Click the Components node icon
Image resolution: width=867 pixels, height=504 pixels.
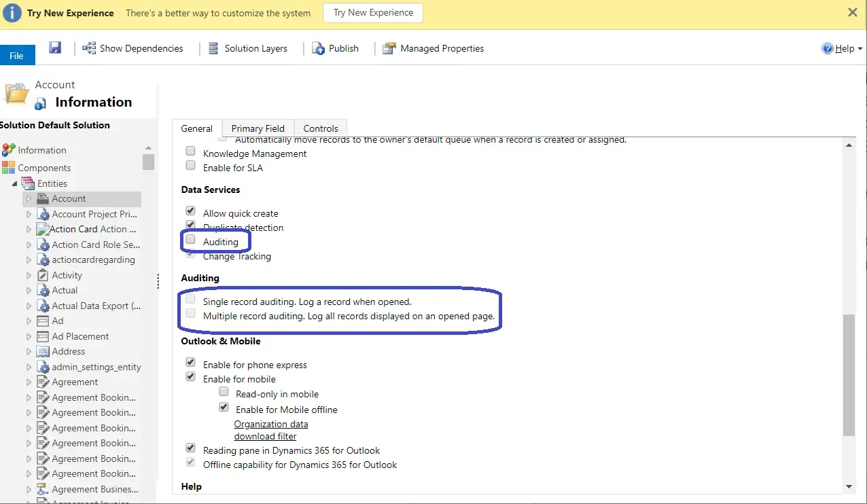tap(8, 168)
